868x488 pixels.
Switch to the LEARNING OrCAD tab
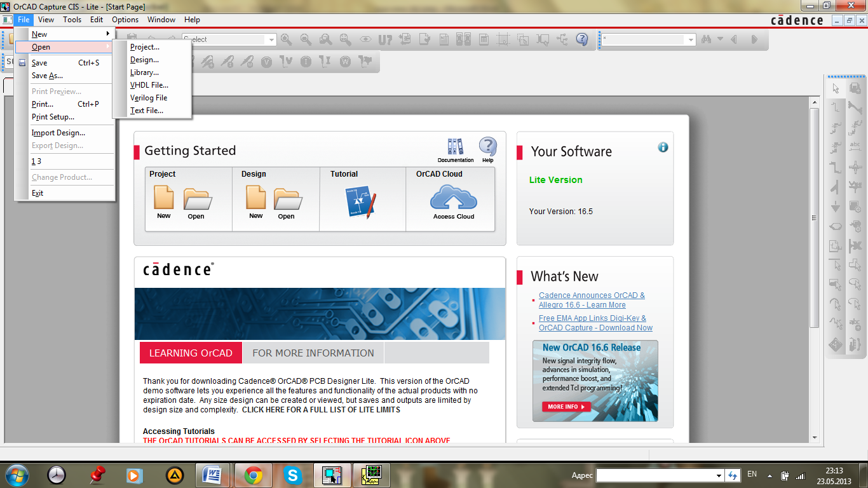coord(191,353)
